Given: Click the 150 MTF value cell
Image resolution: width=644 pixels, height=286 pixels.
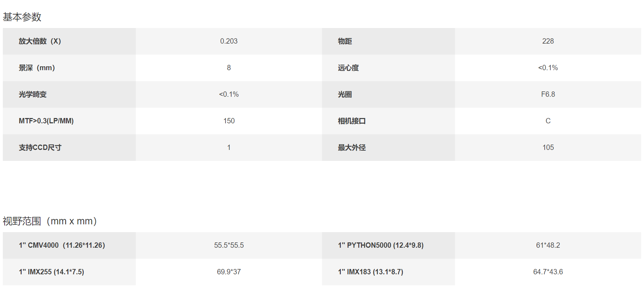Looking at the screenshot, I should pyautogui.click(x=229, y=121).
